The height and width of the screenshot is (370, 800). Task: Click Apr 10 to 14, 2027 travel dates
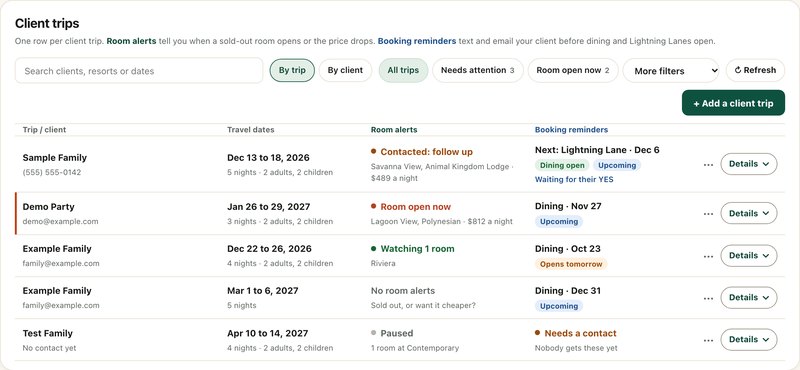(x=267, y=333)
